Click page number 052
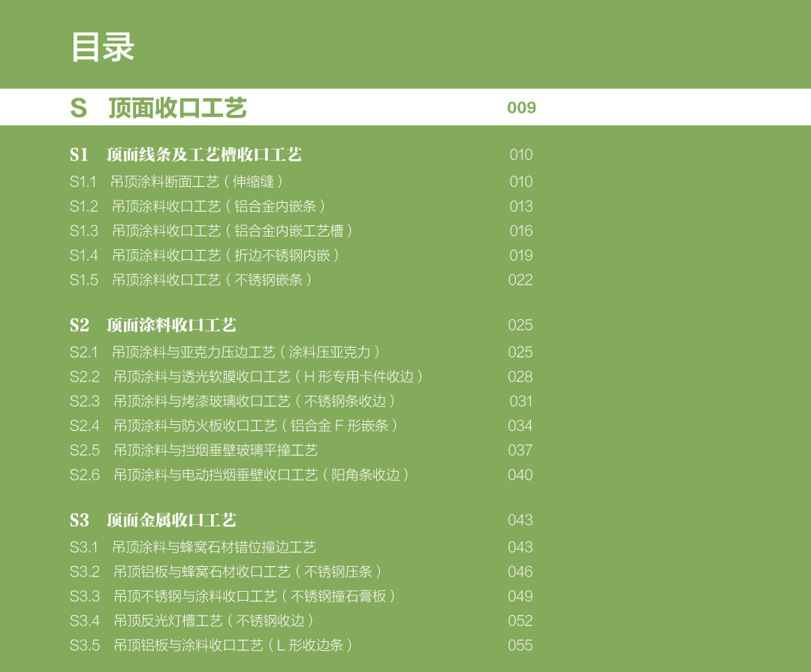811x672 pixels. coord(520,621)
